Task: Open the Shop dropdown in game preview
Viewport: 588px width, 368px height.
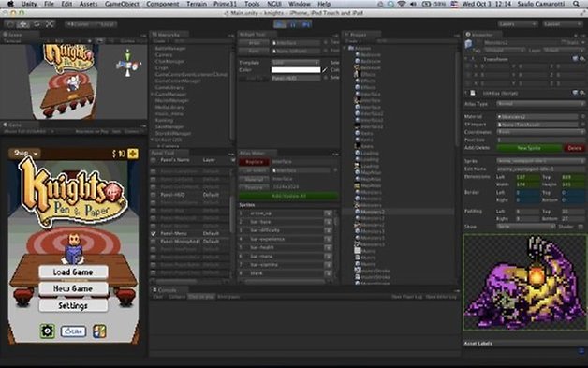Action: pos(25,153)
